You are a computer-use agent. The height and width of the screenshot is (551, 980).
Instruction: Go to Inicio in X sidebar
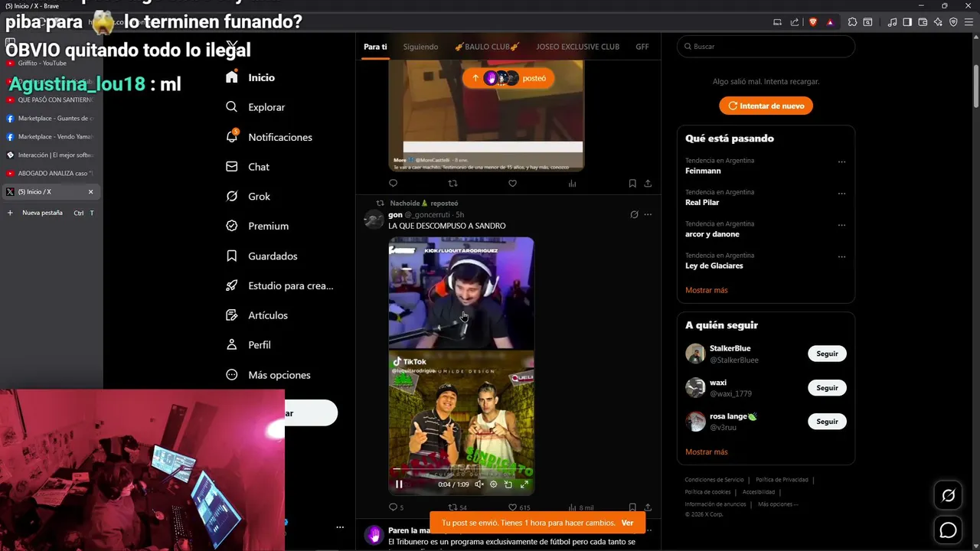coord(250,77)
